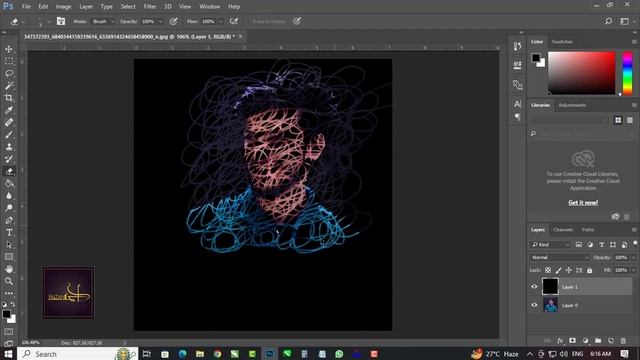Enable the Erase to History checkbox
The height and width of the screenshot is (360, 640).
point(268,21)
